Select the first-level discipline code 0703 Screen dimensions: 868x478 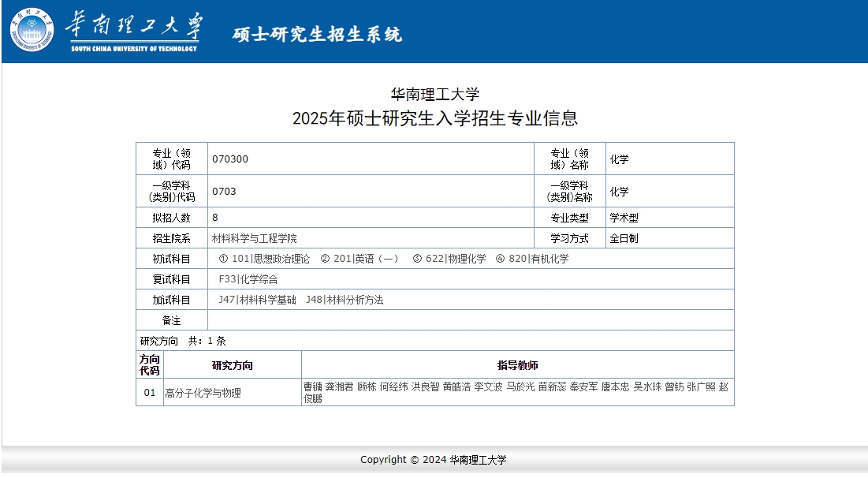(x=224, y=191)
